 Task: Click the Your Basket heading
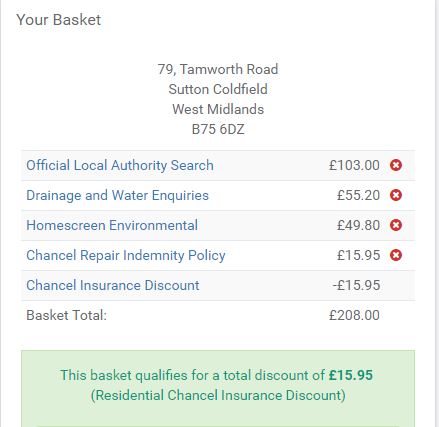coord(59,20)
